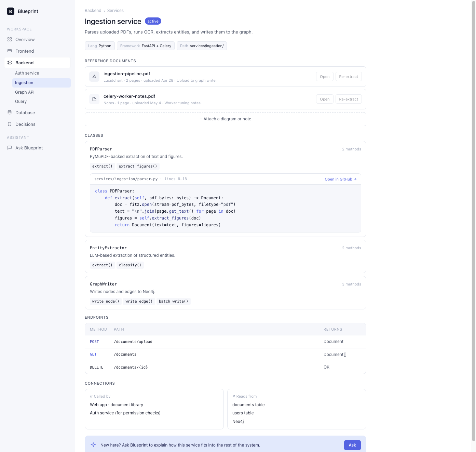The width and height of the screenshot is (476, 452).
Task: Click the PATH column header in Endpoints
Action: click(119, 329)
